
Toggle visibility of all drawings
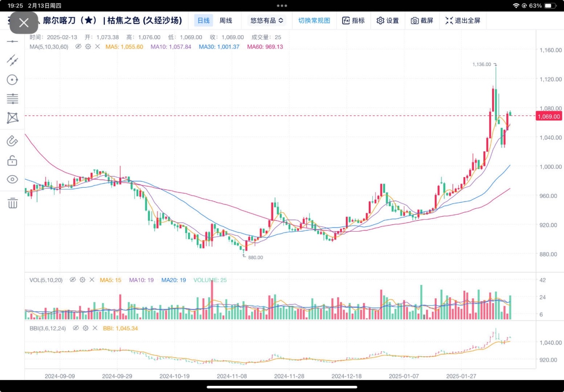[12, 179]
